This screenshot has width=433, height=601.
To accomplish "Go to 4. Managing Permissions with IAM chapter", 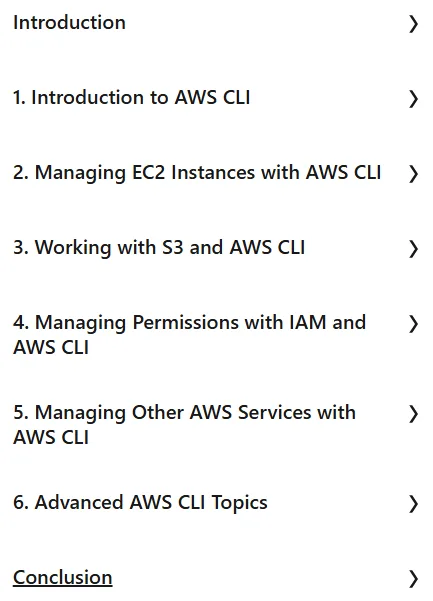I will [189, 335].
